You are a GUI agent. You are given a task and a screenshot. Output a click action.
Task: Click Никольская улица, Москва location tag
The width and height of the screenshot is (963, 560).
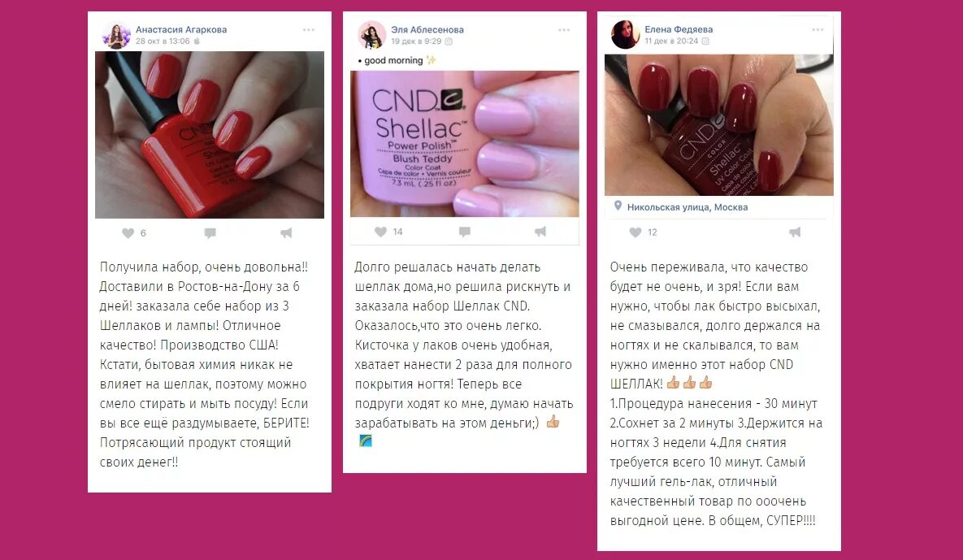pyautogui.click(x=688, y=207)
